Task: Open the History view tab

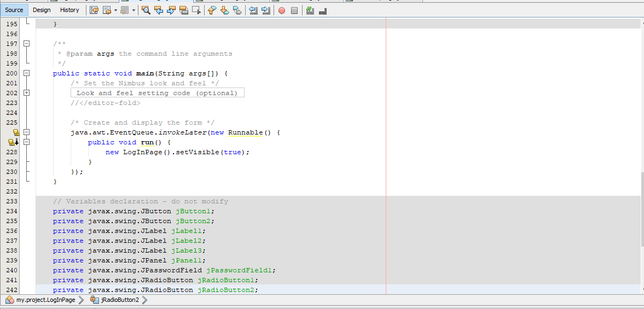Action: [69, 10]
